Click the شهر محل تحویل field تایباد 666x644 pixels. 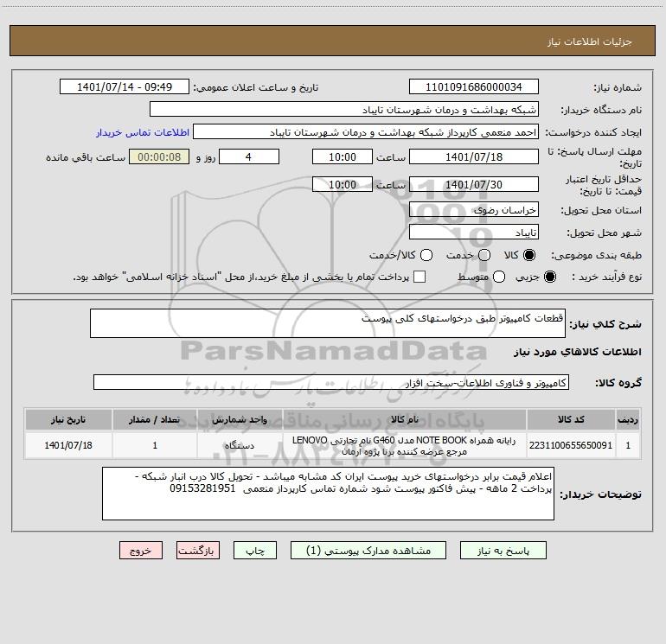tap(474, 232)
